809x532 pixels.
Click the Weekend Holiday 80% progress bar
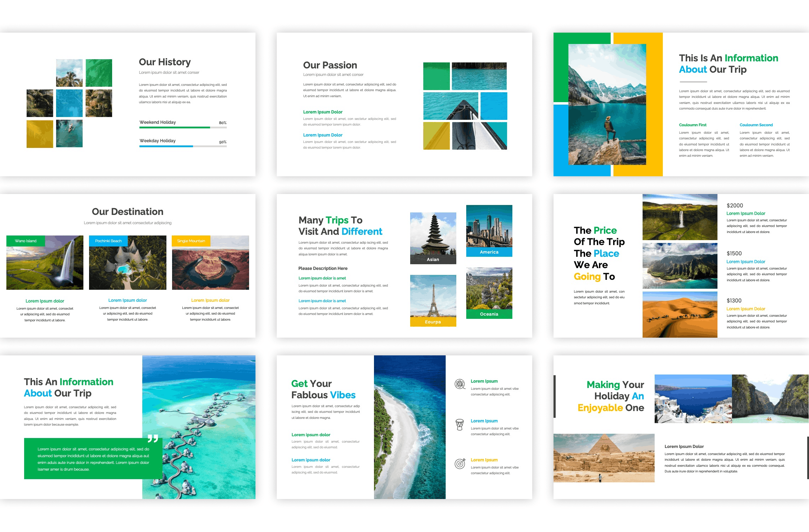click(183, 127)
